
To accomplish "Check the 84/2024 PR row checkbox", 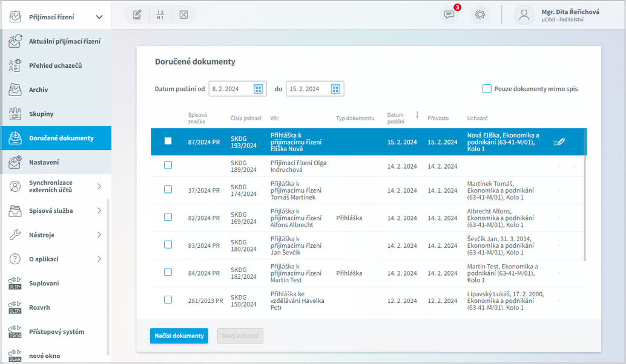I will pos(168,272).
